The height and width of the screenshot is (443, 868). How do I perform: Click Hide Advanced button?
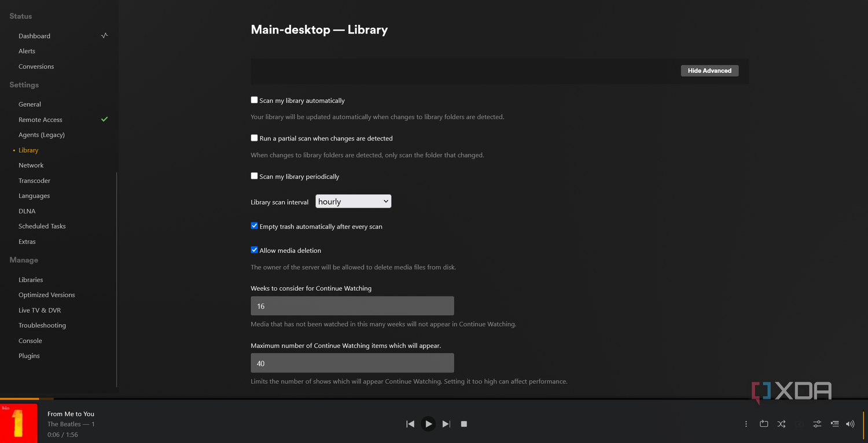click(x=709, y=71)
